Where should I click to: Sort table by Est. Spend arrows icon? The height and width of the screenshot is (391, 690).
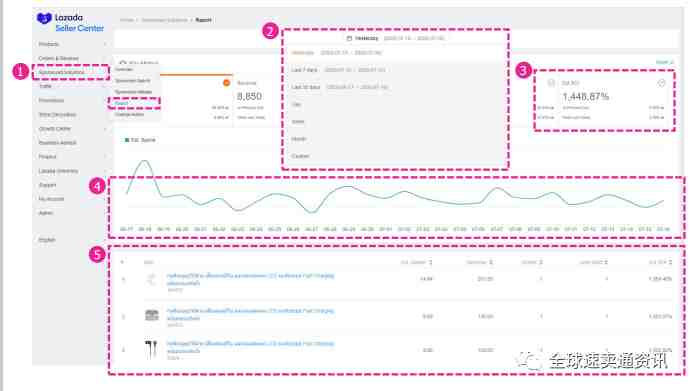click(430, 262)
